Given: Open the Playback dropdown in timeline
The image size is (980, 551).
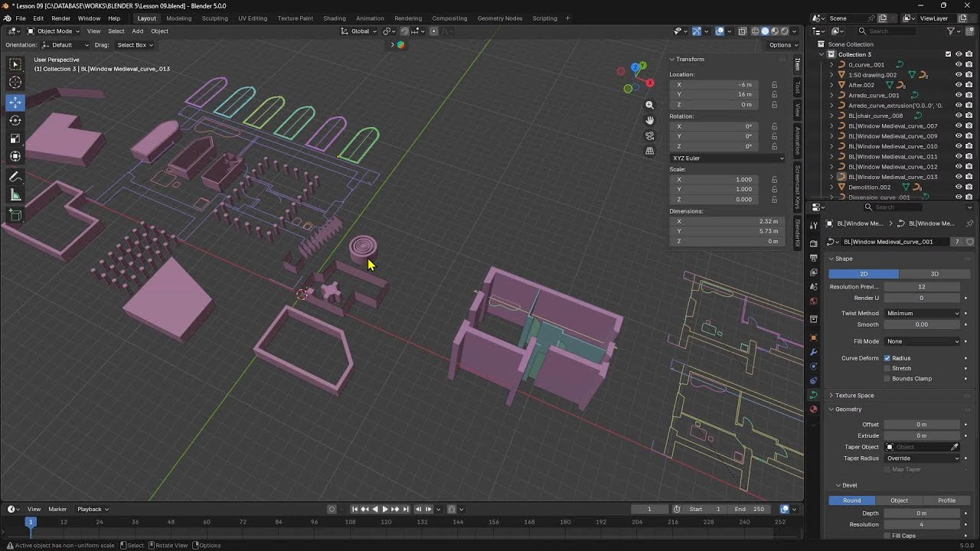Looking at the screenshot, I should coord(93,509).
